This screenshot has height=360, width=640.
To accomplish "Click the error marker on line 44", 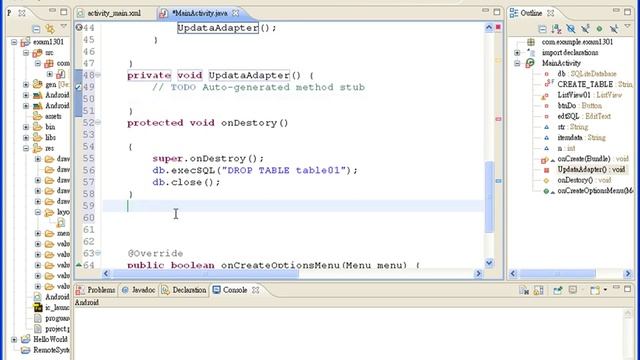I will click(79, 27).
